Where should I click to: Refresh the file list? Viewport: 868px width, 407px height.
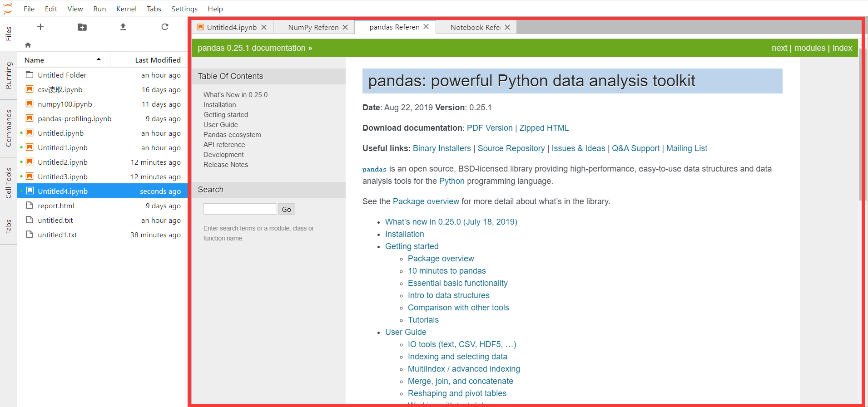pyautogui.click(x=165, y=27)
